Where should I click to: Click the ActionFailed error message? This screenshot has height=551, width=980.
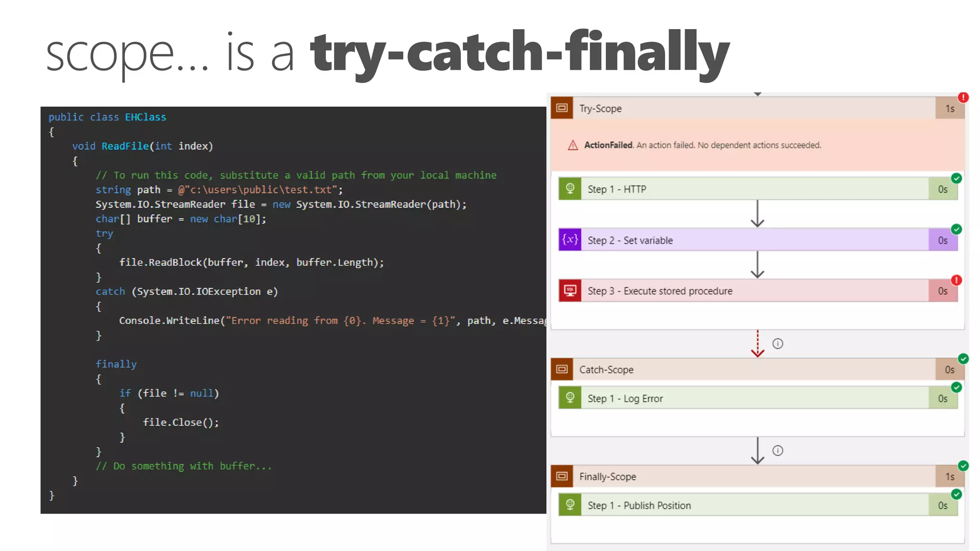point(702,145)
